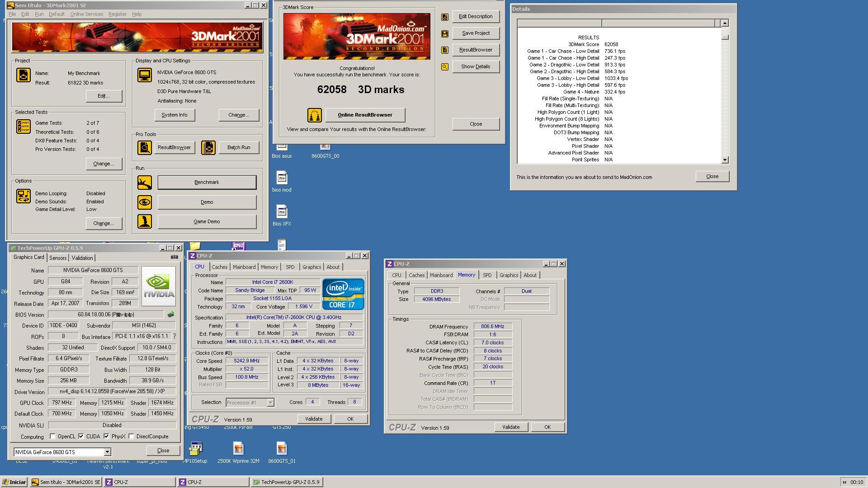Click the Validate button in CPU-Z Memory window
868x488 pixels.
point(511,427)
